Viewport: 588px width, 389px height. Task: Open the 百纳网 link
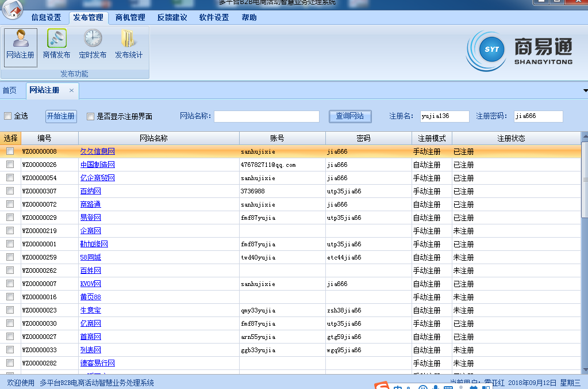pyautogui.click(x=91, y=190)
